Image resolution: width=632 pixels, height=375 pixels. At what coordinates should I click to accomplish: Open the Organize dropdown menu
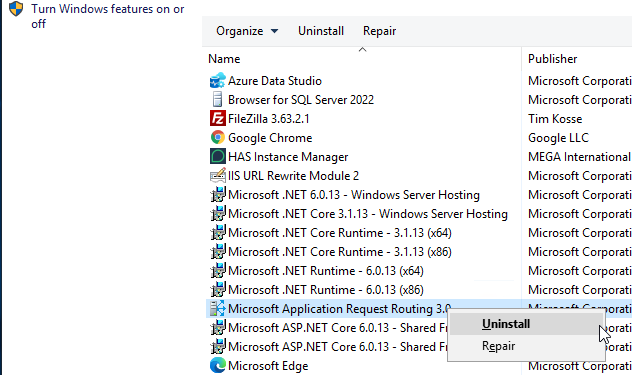click(247, 31)
